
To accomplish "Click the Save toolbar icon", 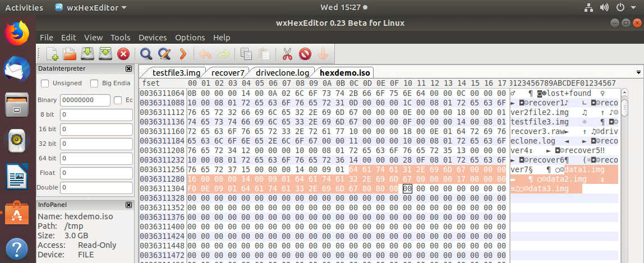I will (88, 54).
